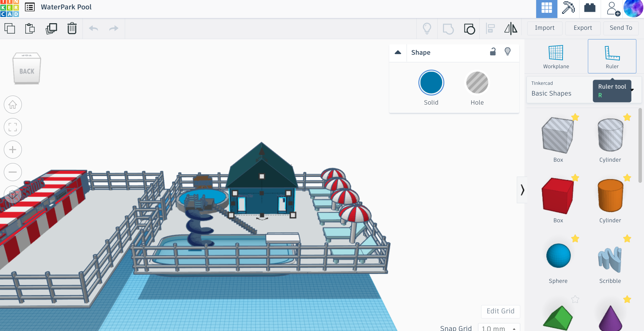Open the Snap Grid value dropdown

[x=499, y=328]
